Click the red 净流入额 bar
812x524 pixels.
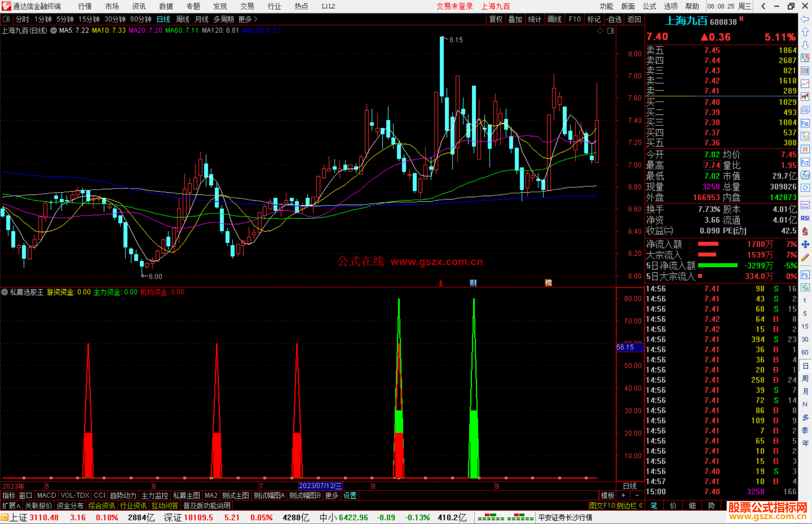point(708,244)
